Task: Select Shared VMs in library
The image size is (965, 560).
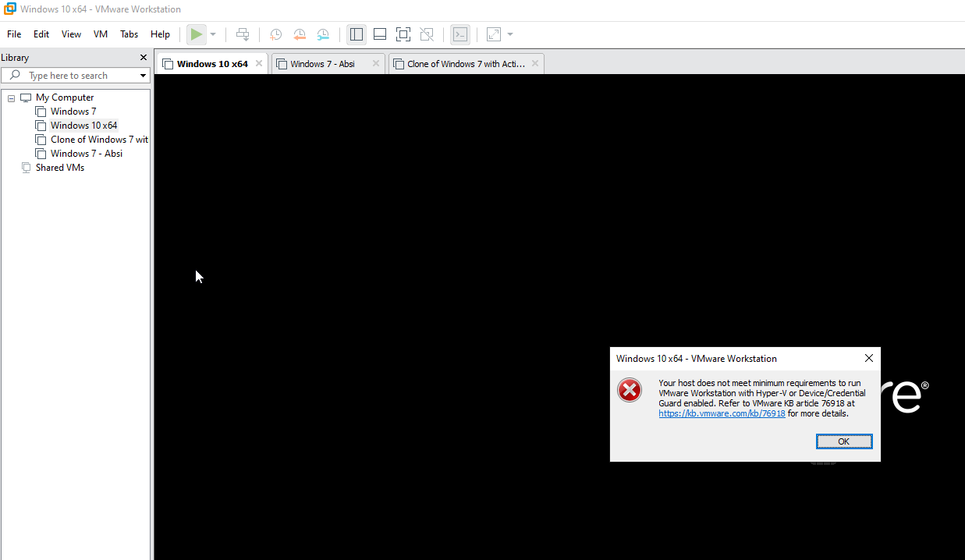Action: click(x=60, y=168)
